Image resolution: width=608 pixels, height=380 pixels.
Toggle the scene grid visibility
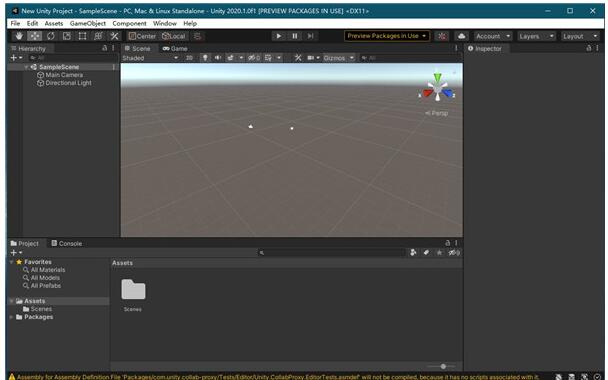(268, 58)
